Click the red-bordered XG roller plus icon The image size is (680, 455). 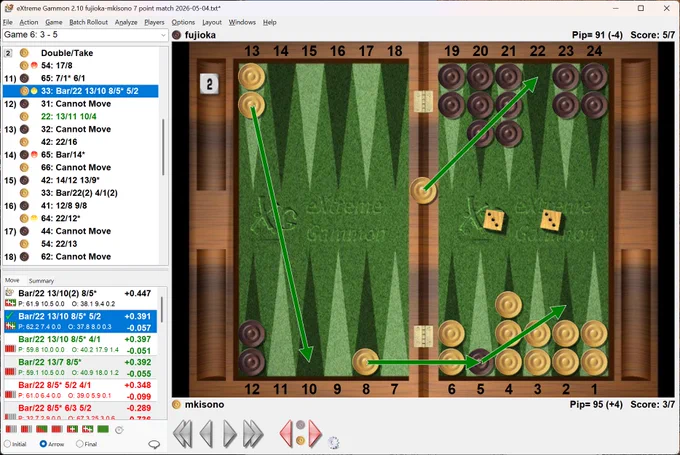pyautogui.click(x=88, y=429)
